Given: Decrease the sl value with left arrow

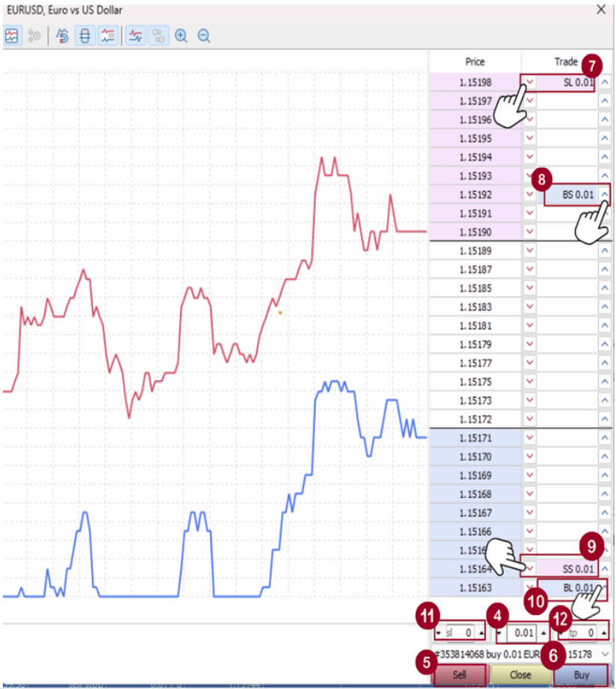Looking at the screenshot, I should click(438, 633).
